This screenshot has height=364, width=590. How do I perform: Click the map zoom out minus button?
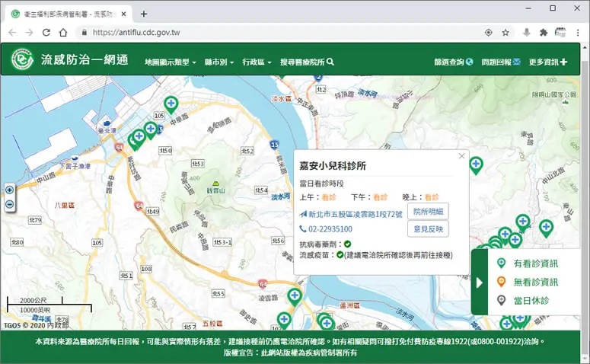pos(9,204)
